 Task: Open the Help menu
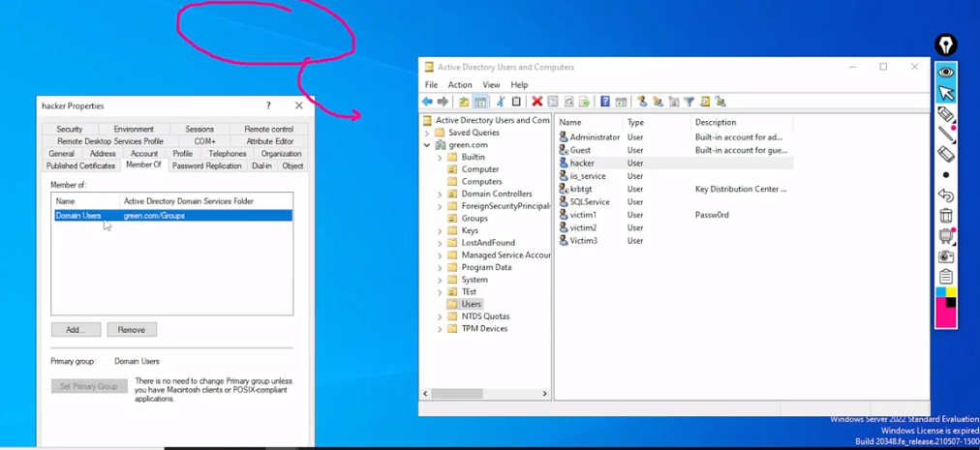coord(519,84)
